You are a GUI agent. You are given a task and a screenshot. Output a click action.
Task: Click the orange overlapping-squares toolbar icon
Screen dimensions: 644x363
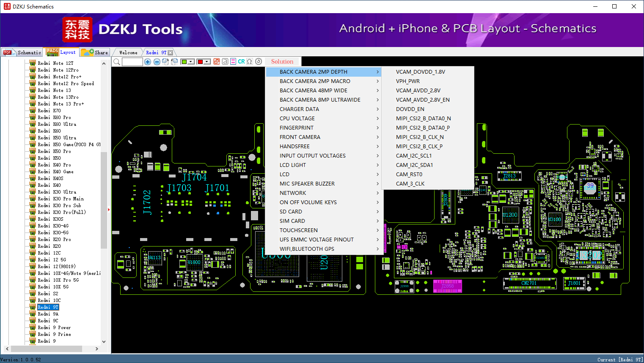click(217, 61)
